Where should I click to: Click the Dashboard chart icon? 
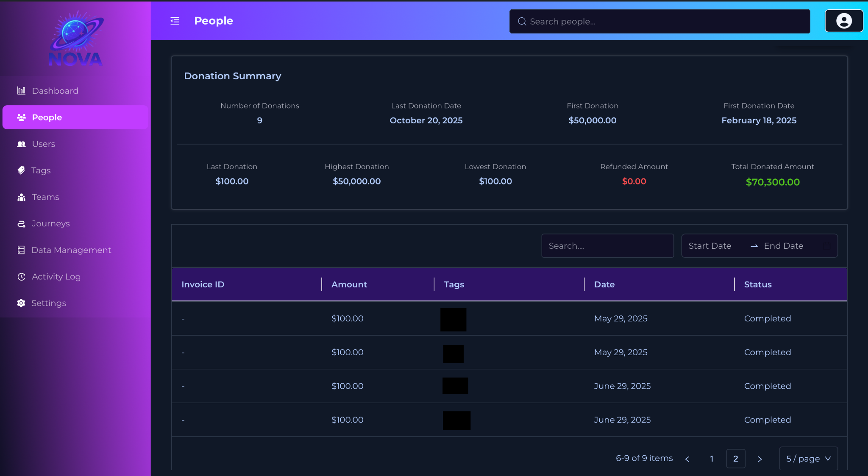pyautogui.click(x=21, y=91)
